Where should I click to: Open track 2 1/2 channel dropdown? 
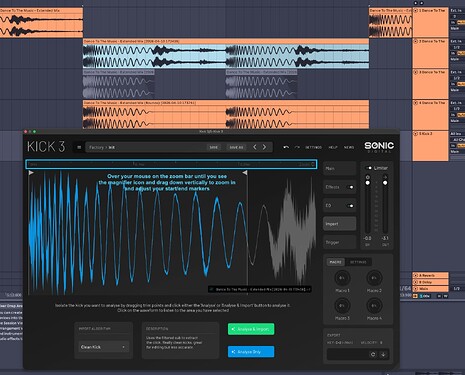[x=457, y=47]
